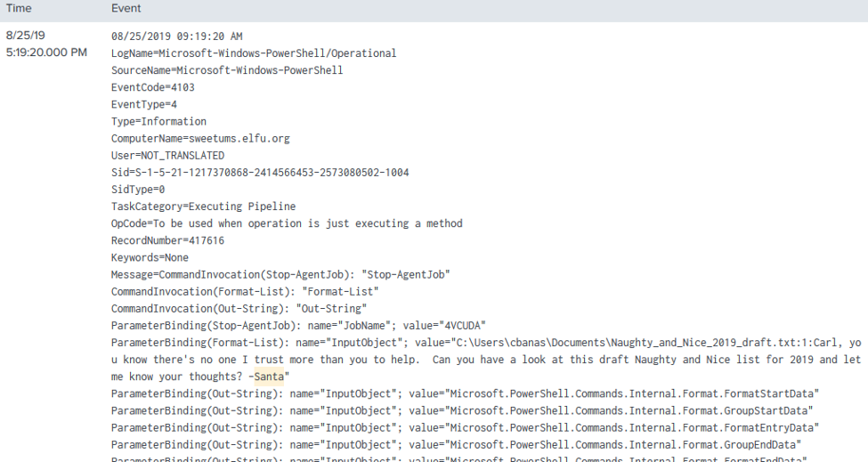Viewport: 868px width, 462px height.
Task: Click the EventType=4 field
Action: click(144, 104)
